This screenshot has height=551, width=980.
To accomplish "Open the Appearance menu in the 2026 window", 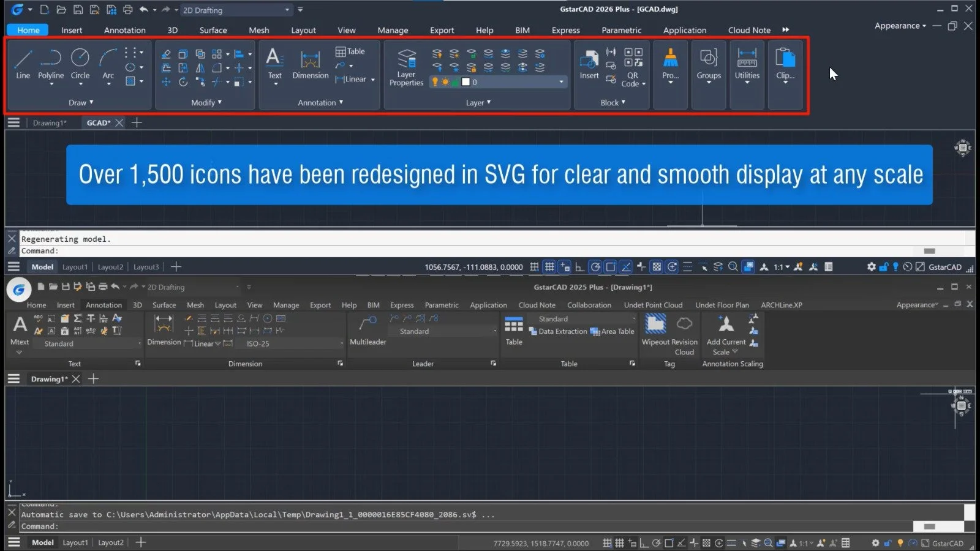I will (x=900, y=26).
